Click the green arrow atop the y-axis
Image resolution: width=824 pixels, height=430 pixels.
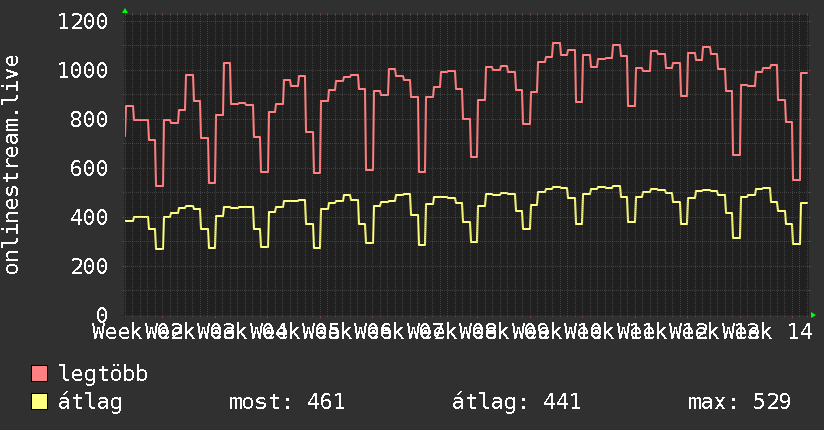125,11
